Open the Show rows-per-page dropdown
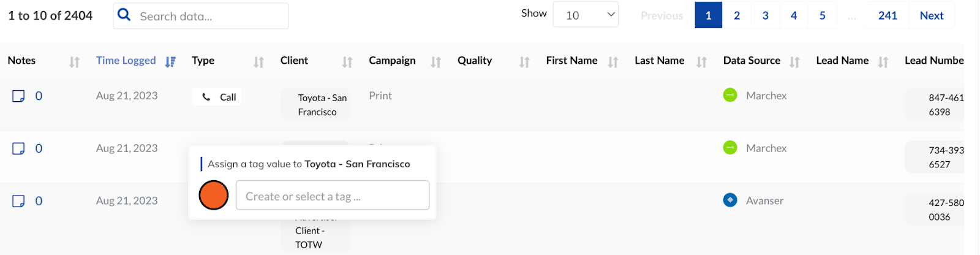 tap(585, 15)
